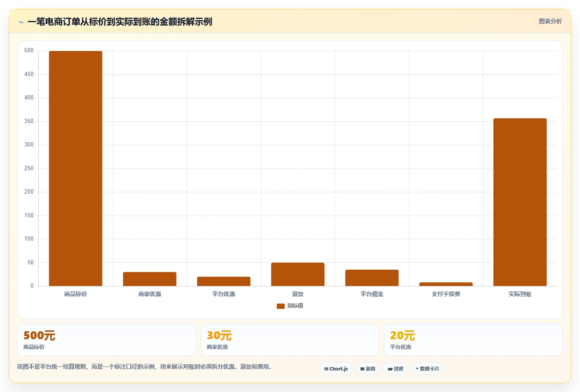Click the 平台佣金 bar in the chart
This screenshot has width=580, height=392.
coord(372,278)
